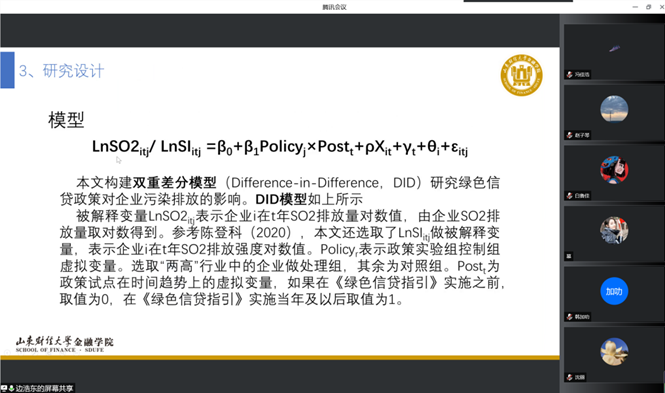Screen dimensions: 665x393
Task: Click muted mic icon under red cartoon avatar
Action: pyautogui.click(x=570, y=195)
